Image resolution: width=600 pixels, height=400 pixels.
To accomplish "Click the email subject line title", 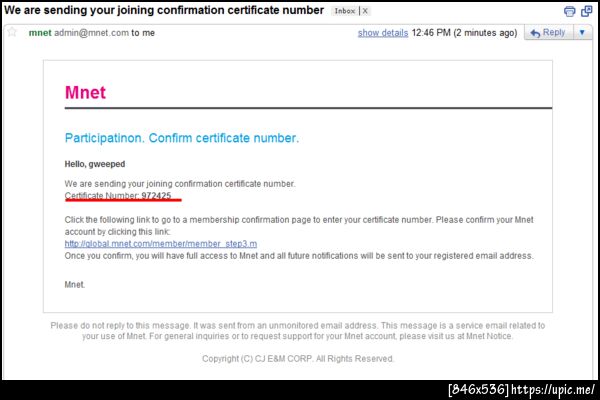I will pos(164,10).
